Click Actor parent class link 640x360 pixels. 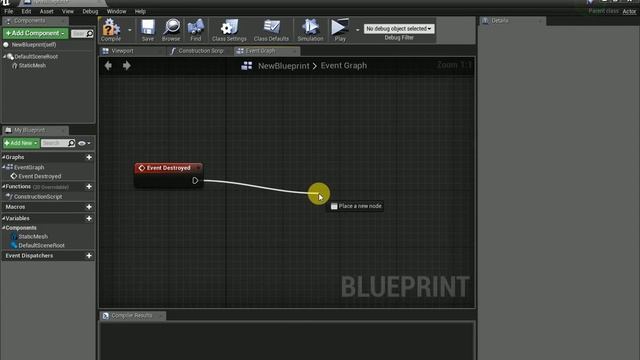(629, 11)
